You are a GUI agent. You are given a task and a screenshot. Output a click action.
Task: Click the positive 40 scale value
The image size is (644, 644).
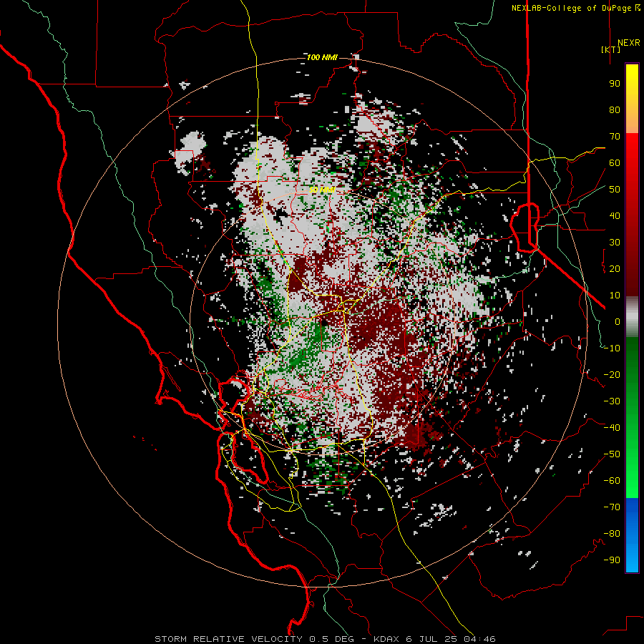pyautogui.click(x=615, y=215)
